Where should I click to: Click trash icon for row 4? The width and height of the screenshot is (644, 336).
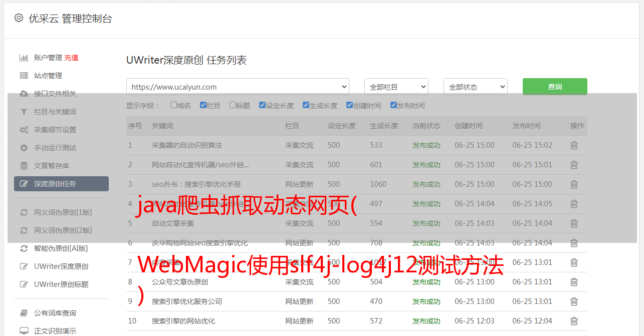pos(574,204)
